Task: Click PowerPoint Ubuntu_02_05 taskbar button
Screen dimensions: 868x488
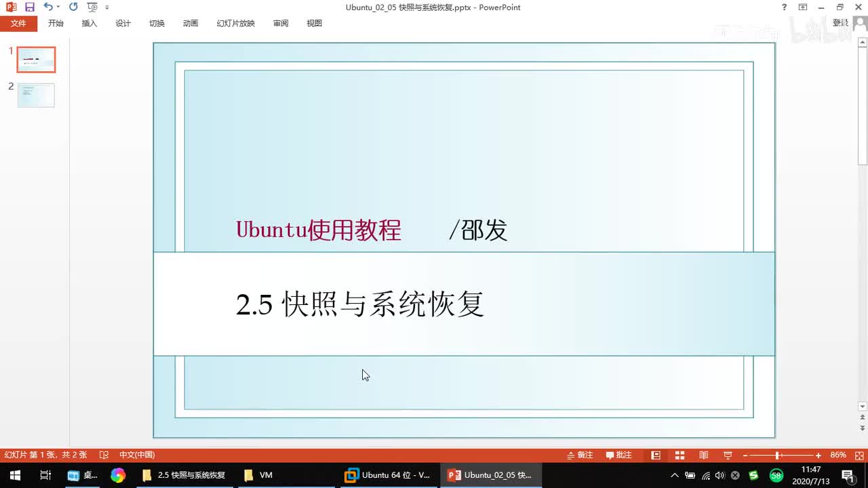Action: 490,475
